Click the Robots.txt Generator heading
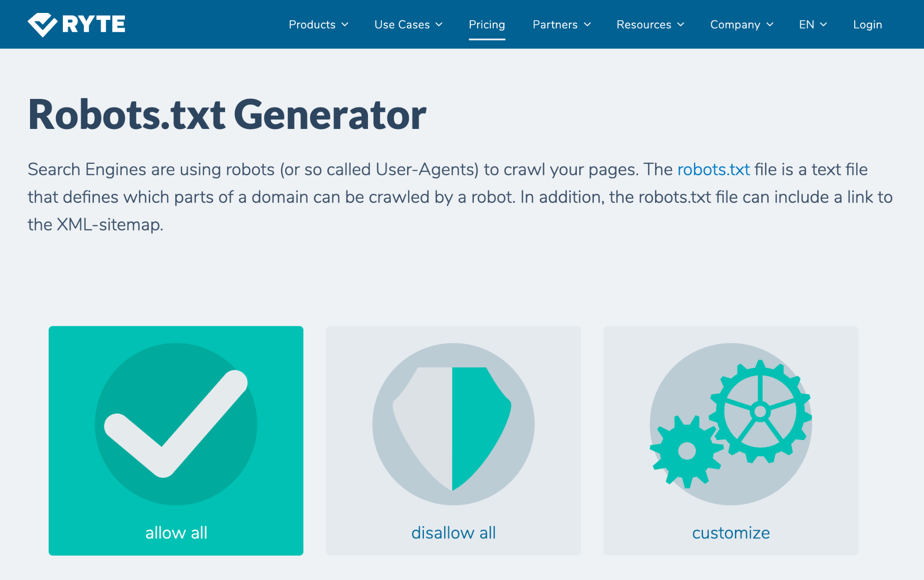This screenshot has height=580, width=924. pos(227,115)
